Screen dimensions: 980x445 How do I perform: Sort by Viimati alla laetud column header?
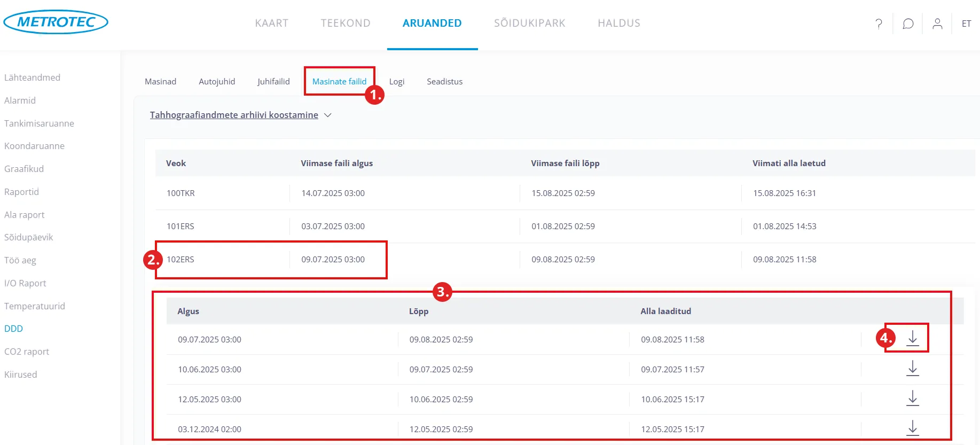(x=789, y=163)
